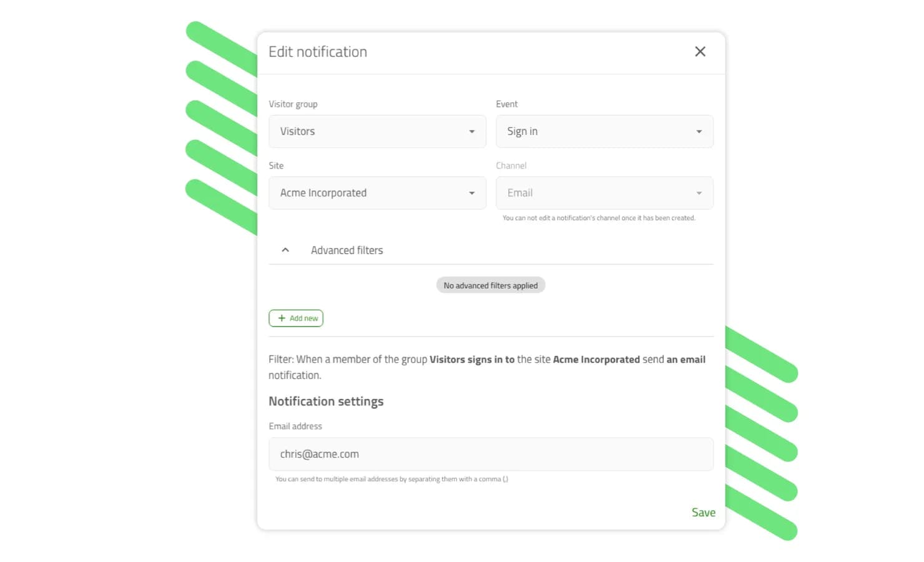
Task: Click the No advanced filters applied chip
Action: [x=491, y=285]
